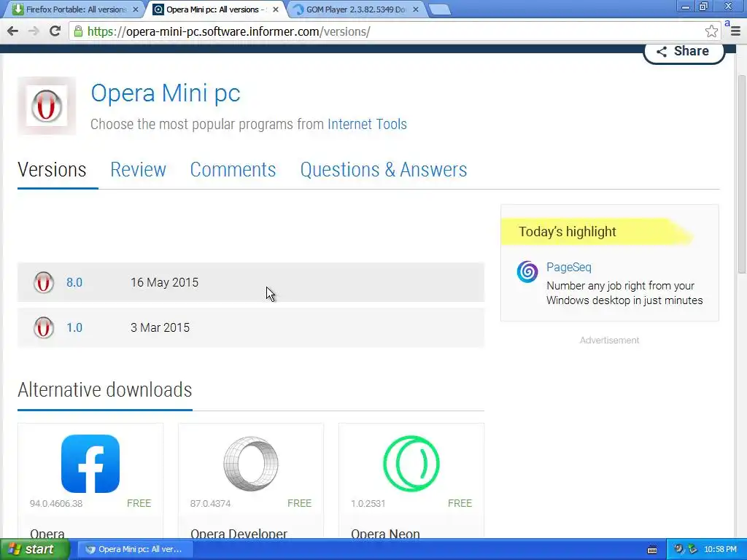Viewport: 747px width, 560px height.
Task: Reload the page with the refresh icon
Action: (x=55, y=31)
